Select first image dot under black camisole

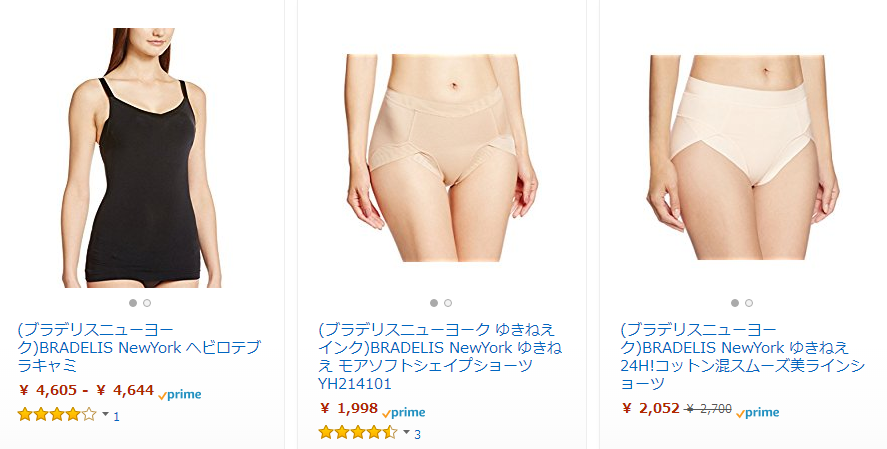click(x=133, y=303)
